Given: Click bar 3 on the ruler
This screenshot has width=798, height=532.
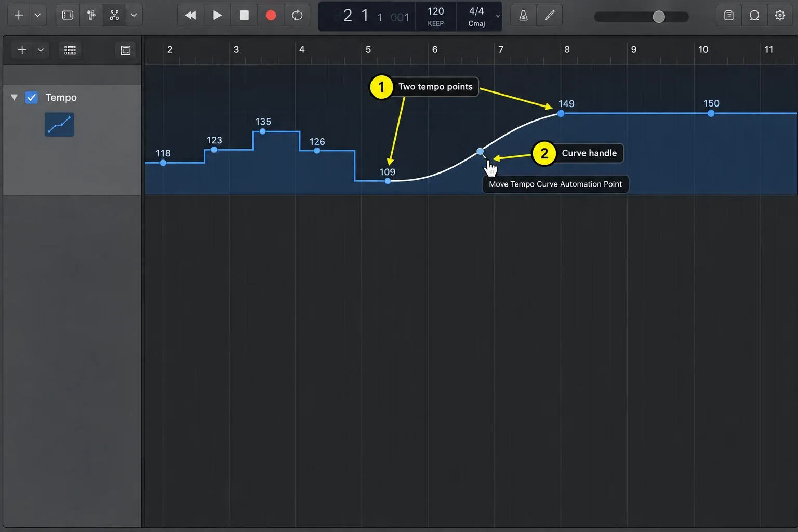Looking at the screenshot, I should click(x=236, y=50).
